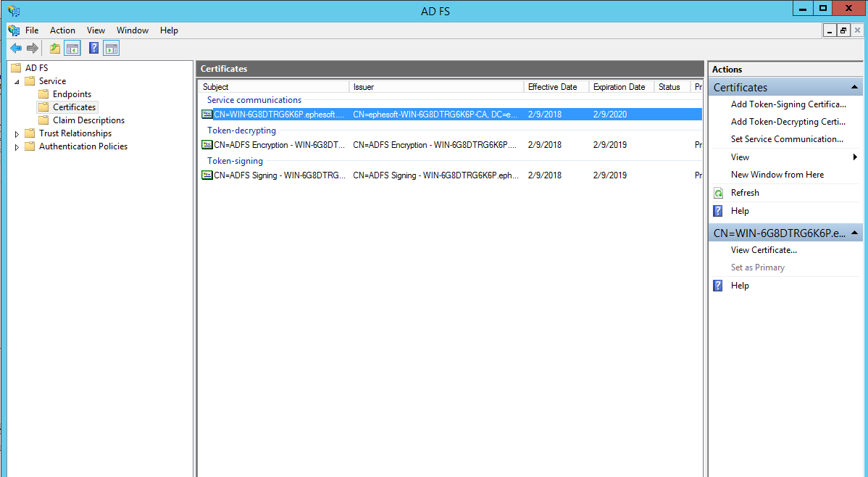Click View Certificate action
This screenshot has height=477, width=868.
point(764,250)
